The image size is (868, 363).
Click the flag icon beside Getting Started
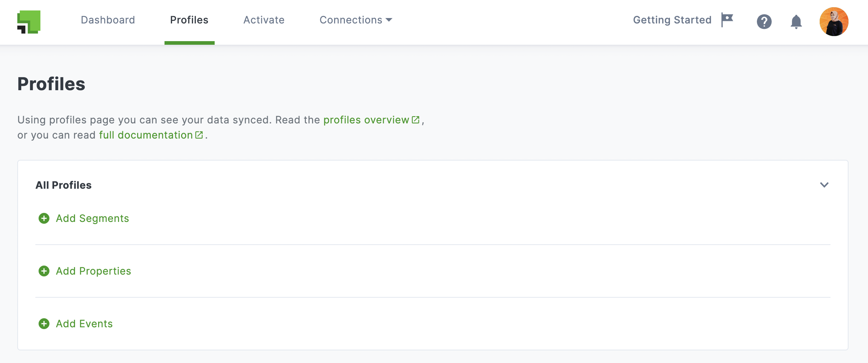point(727,20)
